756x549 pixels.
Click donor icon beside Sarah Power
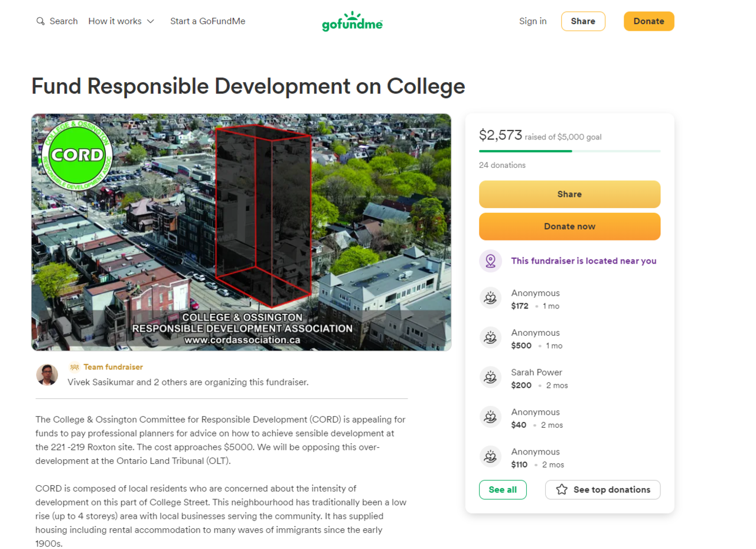490,378
